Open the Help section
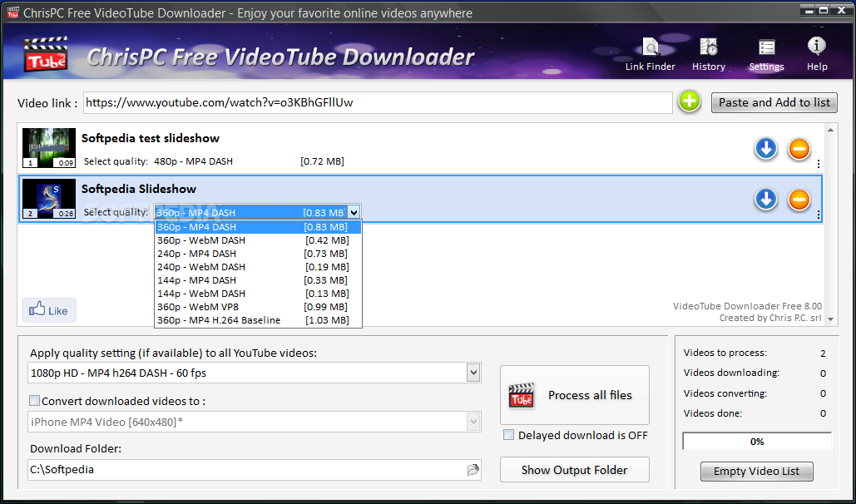Screen dimensions: 856x504 817,55
